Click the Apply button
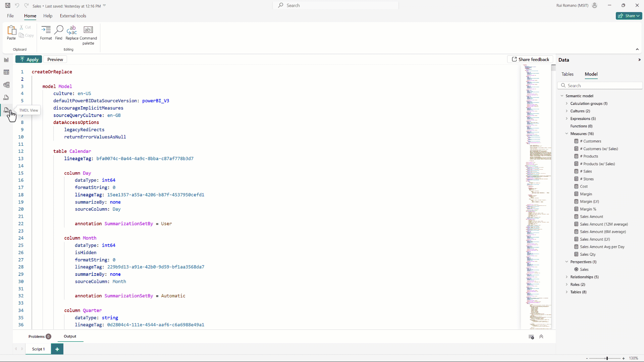The width and height of the screenshot is (644, 362). click(x=29, y=59)
